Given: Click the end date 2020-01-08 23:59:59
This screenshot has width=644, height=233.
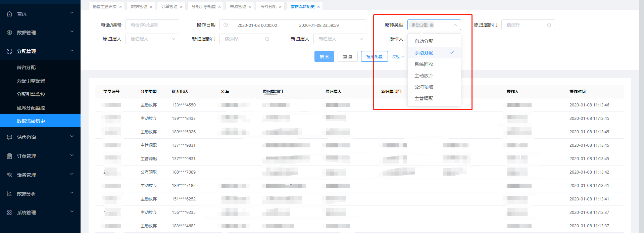Looking at the screenshot, I should 319,25.
